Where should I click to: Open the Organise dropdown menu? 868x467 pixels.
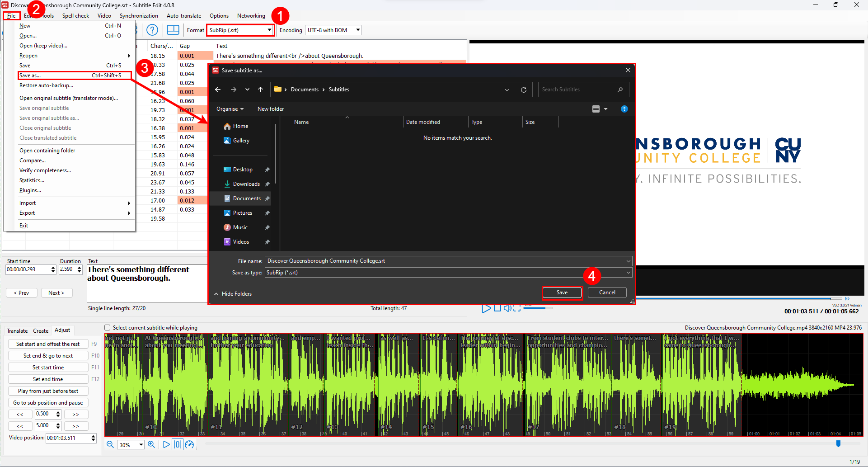[230, 109]
